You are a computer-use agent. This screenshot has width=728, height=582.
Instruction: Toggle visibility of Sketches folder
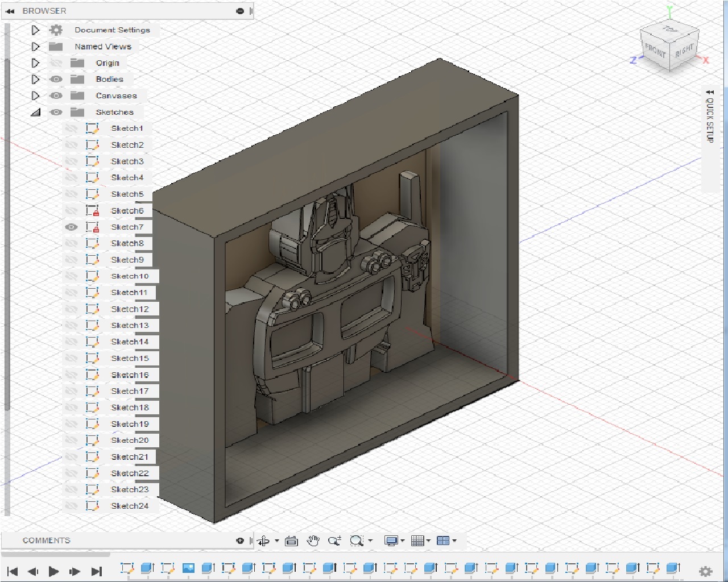coord(56,112)
